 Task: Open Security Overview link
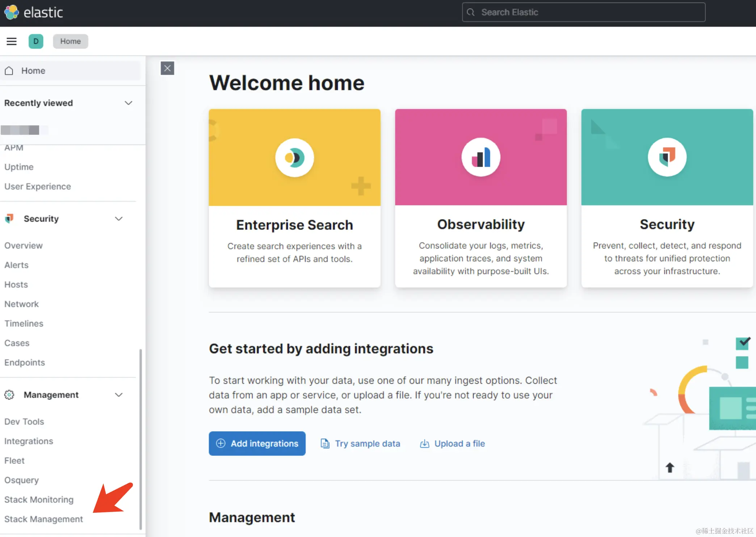click(24, 246)
